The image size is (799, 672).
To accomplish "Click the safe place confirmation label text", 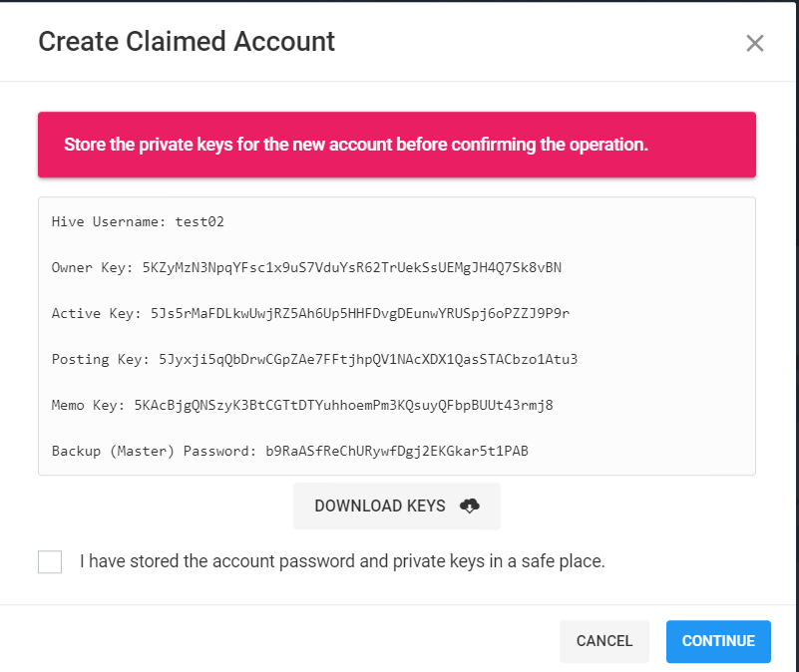I will (x=342, y=561).
